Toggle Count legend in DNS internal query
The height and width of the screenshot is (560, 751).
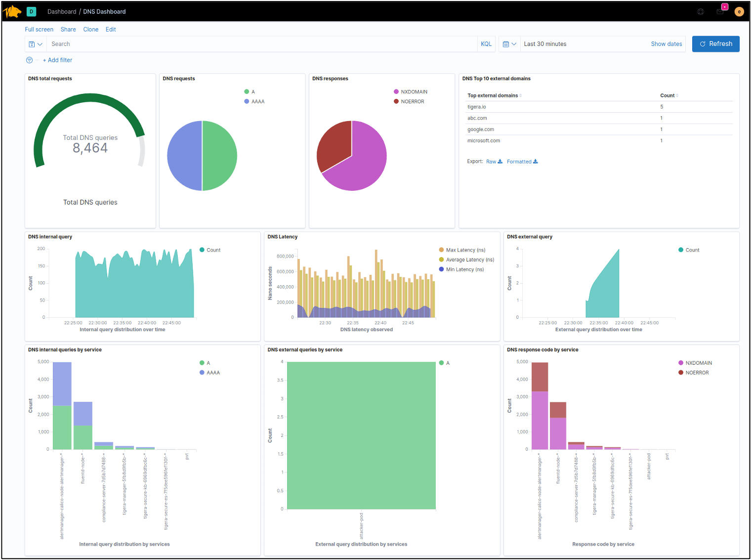pyautogui.click(x=210, y=250)
